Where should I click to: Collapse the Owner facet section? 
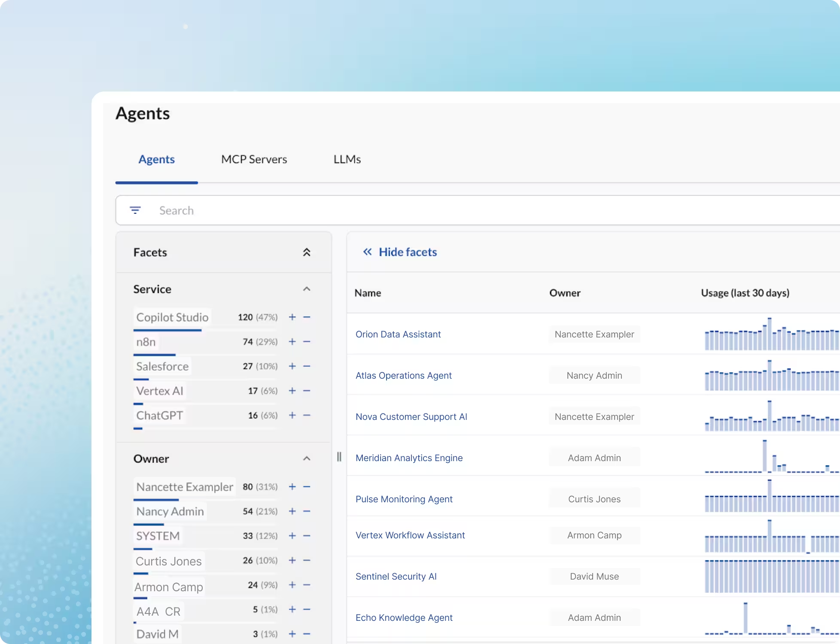(307, 459)
